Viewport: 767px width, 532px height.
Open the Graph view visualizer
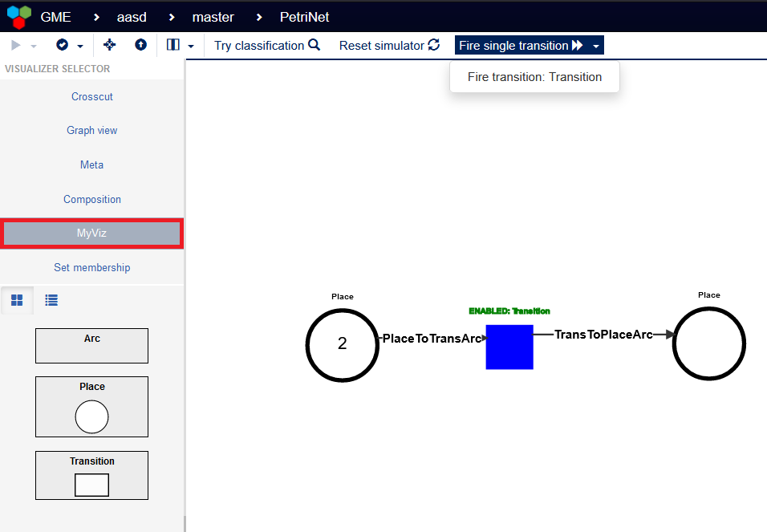tap(91, 130)
